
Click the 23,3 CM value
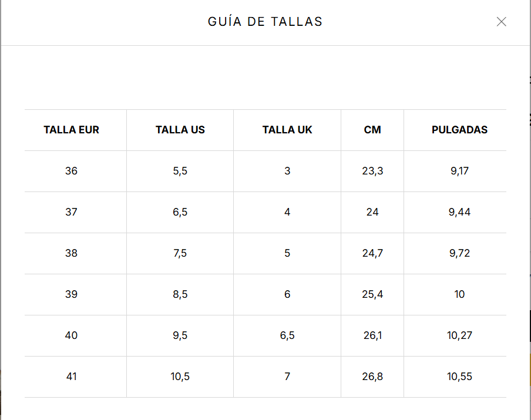[x=372, y=171]
